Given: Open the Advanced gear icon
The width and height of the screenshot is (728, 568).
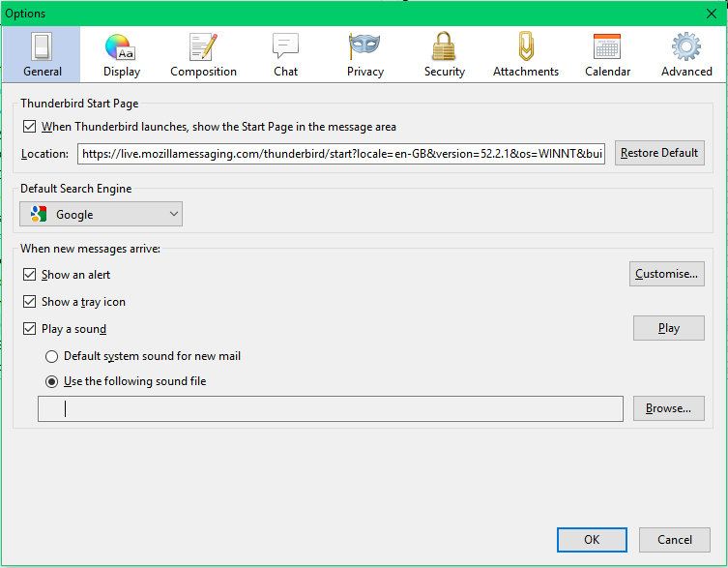Looking at the screenshot, I should (686, 46).
